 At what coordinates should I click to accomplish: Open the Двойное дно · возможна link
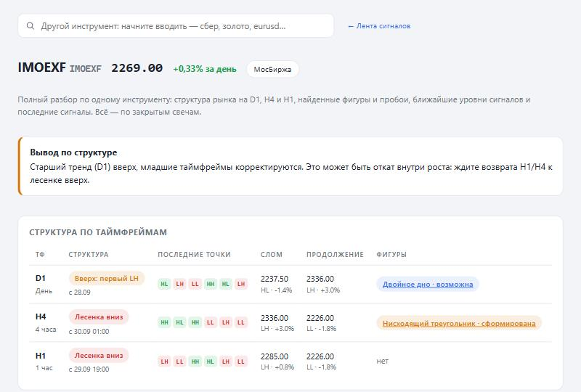(x=428, y=284)
